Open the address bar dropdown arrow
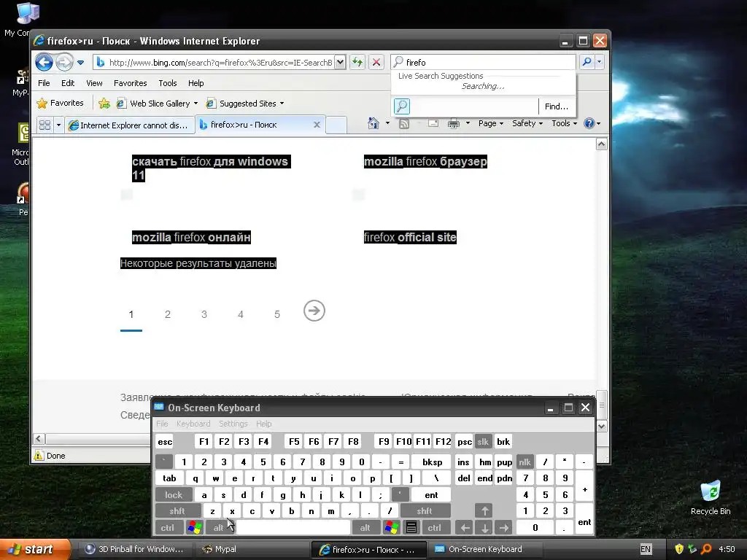 pos(340,62)
